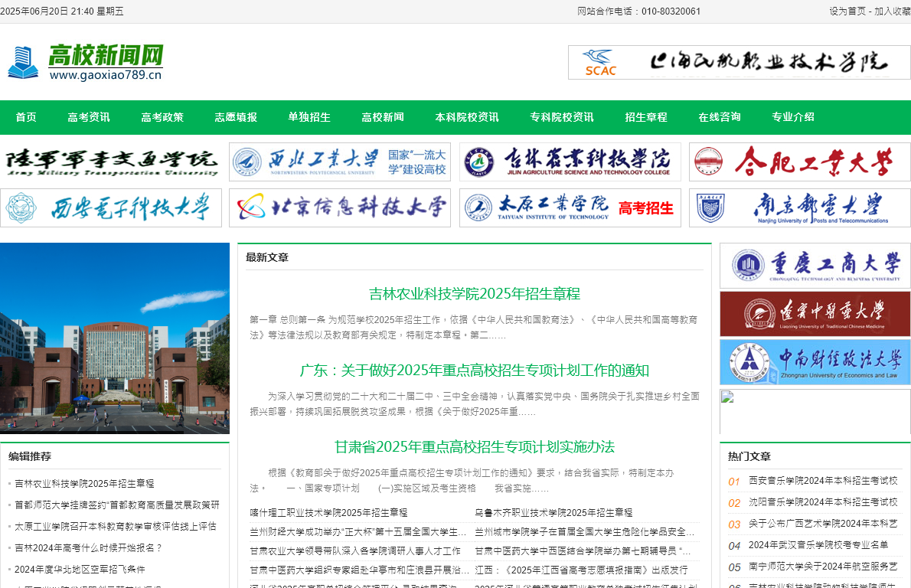The width and height of the screenshot is (911, 588).
Task: Open the 在线咨询 menu item
Action: pos(720,117)
